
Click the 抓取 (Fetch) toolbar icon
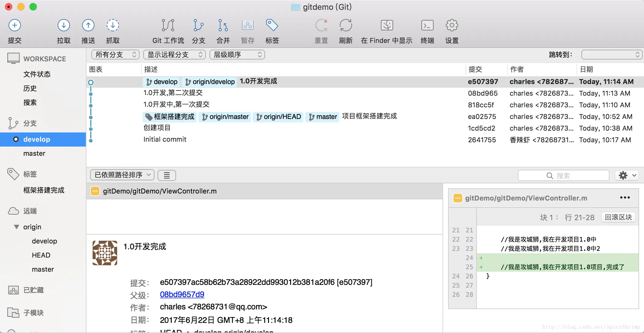point(113,25)
